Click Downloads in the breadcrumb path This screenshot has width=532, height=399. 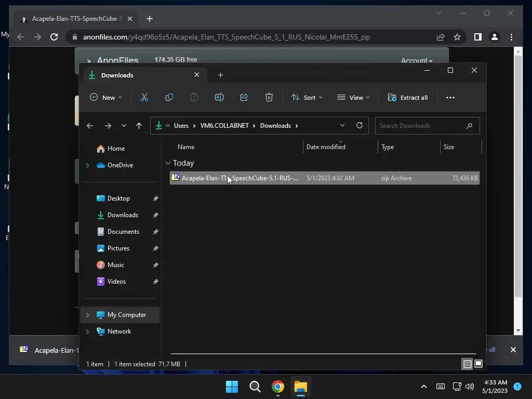(x=275, y=126)
